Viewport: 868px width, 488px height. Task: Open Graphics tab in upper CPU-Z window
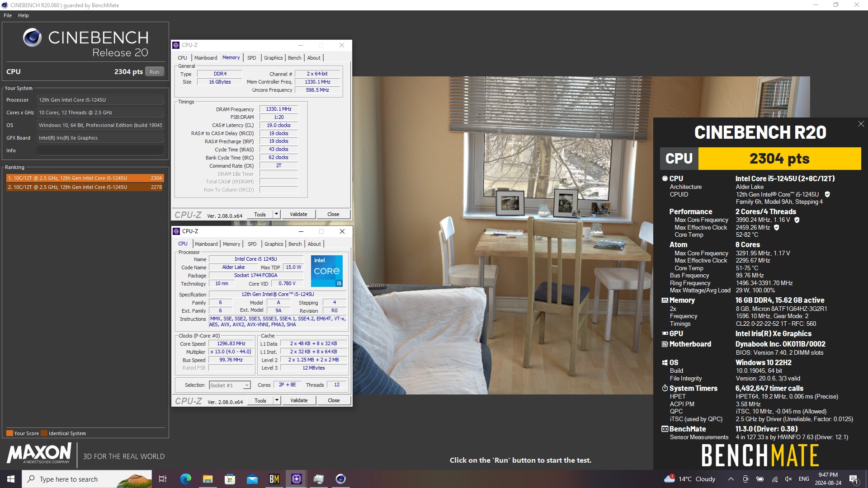coord(273,58)
